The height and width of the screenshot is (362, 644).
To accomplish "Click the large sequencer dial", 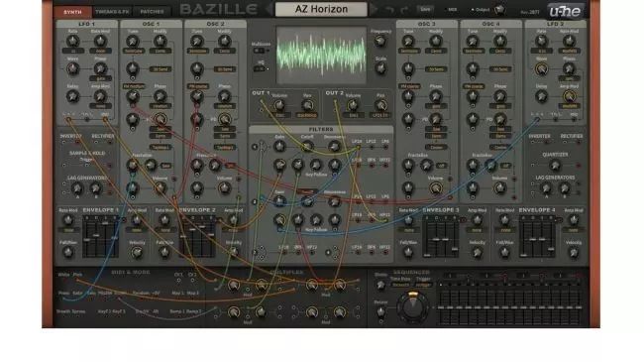I will pyautogui.click(x=412, y=307).
